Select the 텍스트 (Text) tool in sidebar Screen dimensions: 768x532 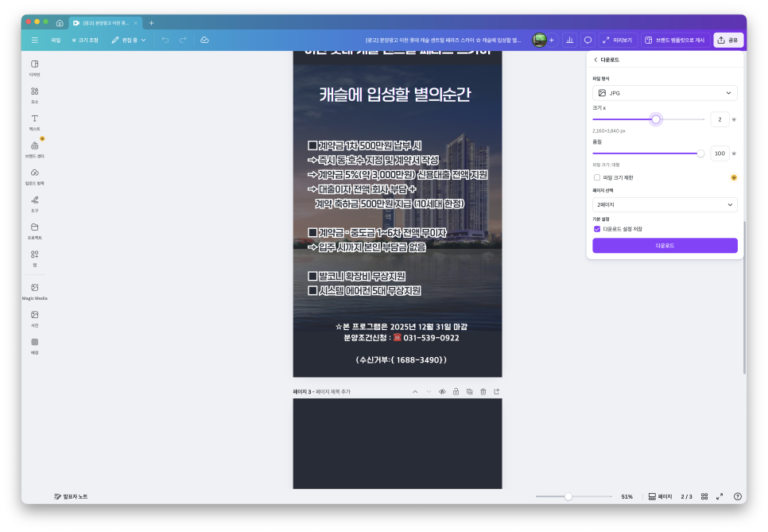pos(34,122)
